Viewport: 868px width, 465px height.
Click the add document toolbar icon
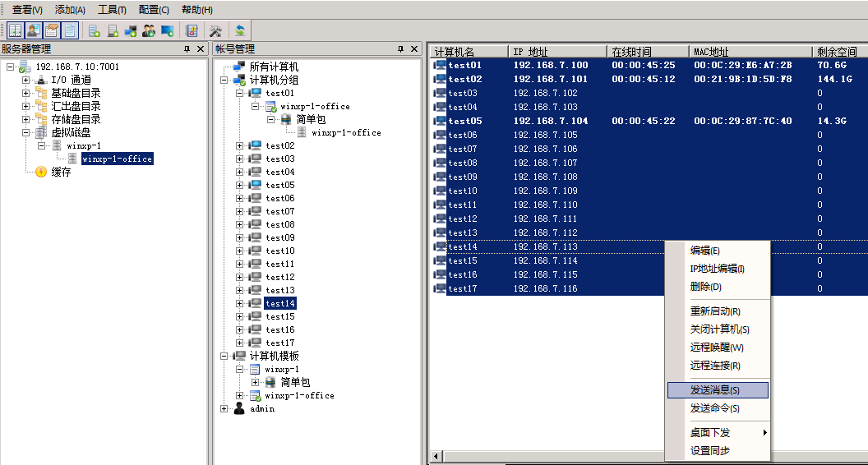tap(95, 31)
